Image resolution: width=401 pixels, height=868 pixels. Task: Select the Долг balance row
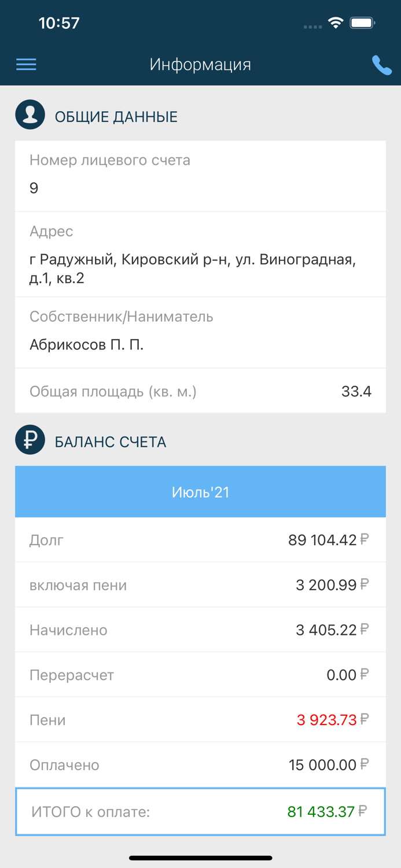200,539
